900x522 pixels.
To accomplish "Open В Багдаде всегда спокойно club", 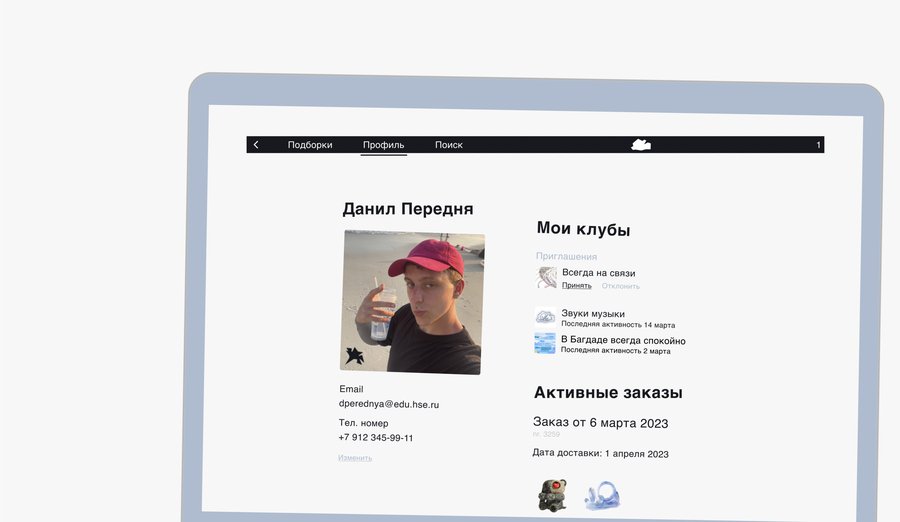I will pyautogui.click(x=623, y=340).
